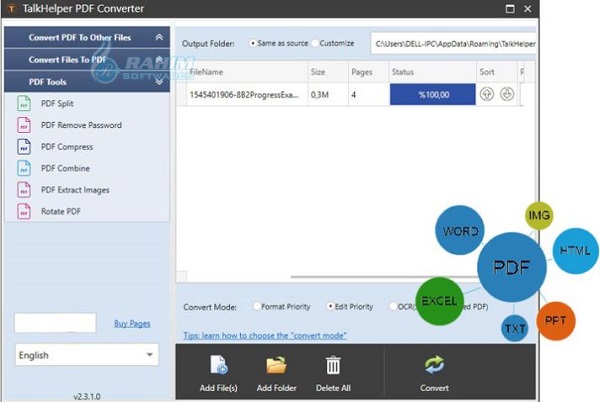The height and width of the screenshot is (402, 600).
Task: Close the TalkHelper PDF Converter window
Action: 528,8
